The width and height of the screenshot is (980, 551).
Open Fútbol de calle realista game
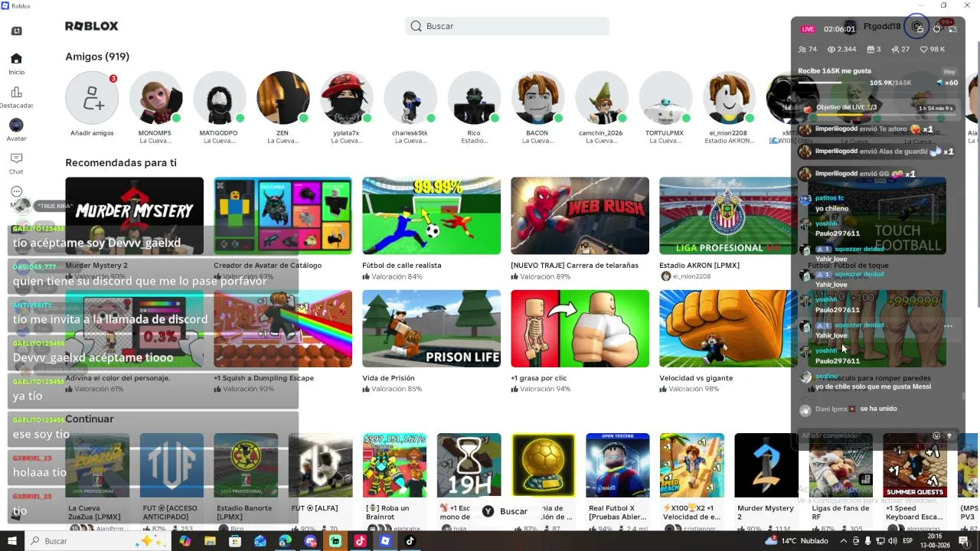pos(432,216)
